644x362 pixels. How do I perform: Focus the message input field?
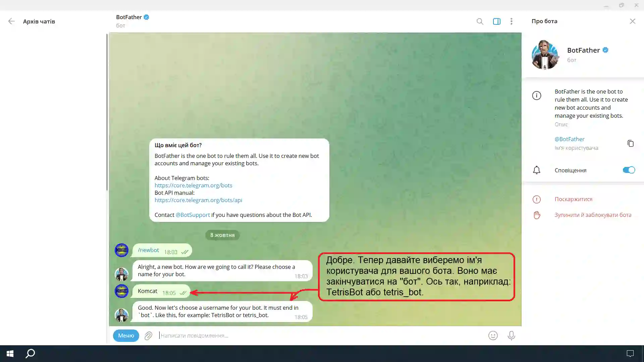tap(302, 336)
